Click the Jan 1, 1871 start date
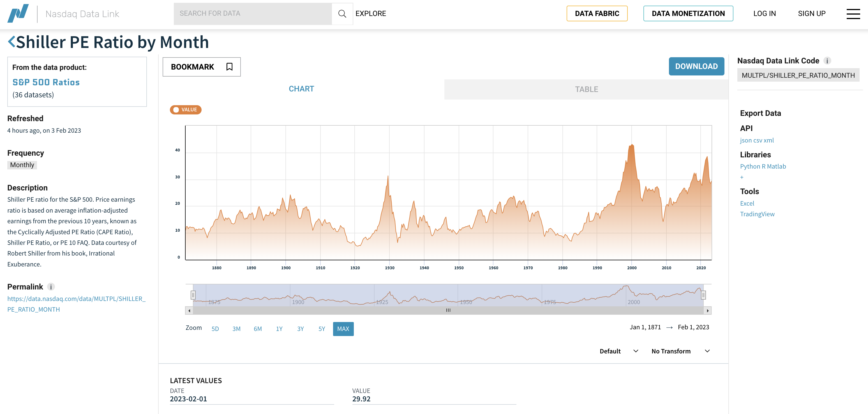868x414 pixels. 645,327
